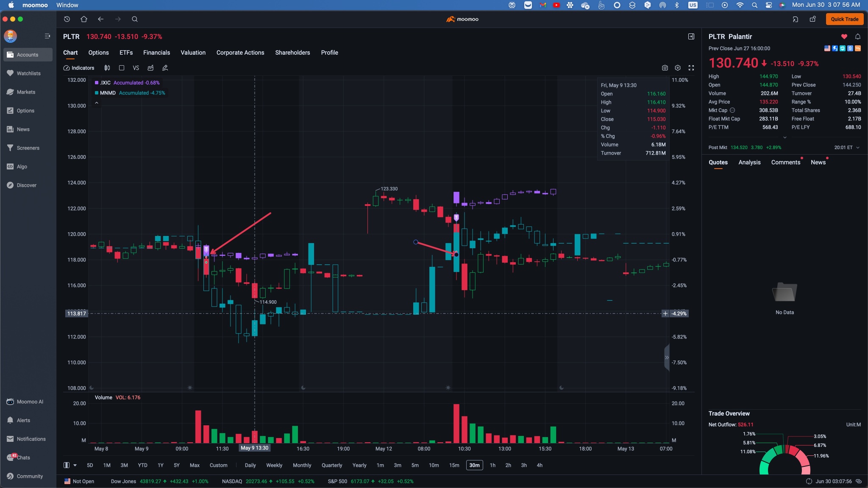Switch to the Options tab

pos(99,53)
